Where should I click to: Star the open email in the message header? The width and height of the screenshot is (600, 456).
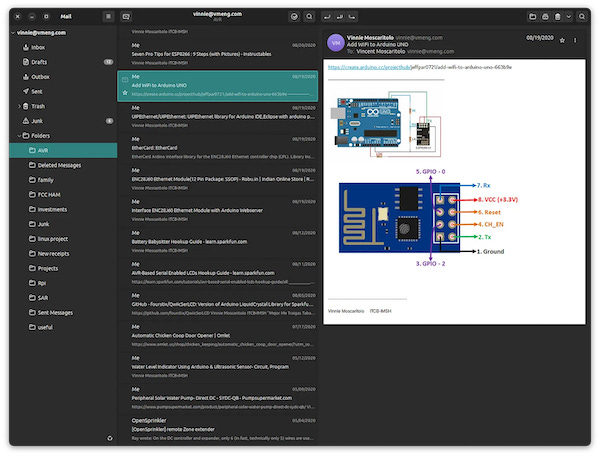[562, 40]
